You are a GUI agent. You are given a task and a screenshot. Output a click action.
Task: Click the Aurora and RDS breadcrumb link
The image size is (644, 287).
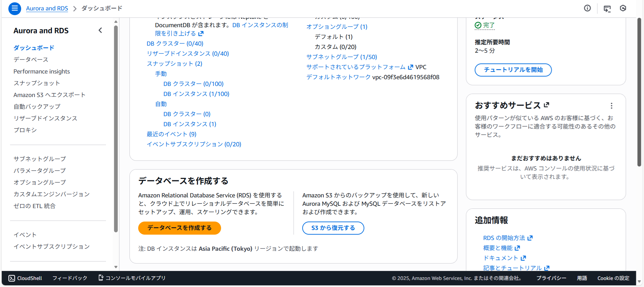pyautogui.click(x=47, y=8)
